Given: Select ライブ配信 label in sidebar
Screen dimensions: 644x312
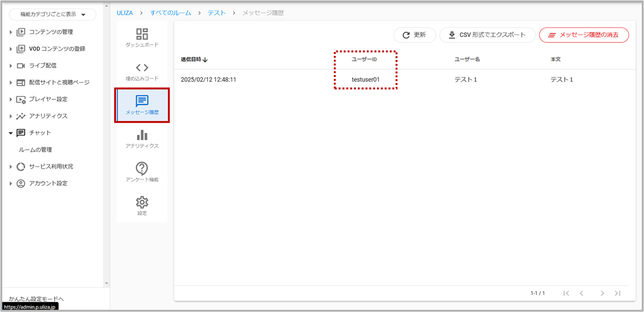Looking at the screenshot, I should [x=42, y=65].
